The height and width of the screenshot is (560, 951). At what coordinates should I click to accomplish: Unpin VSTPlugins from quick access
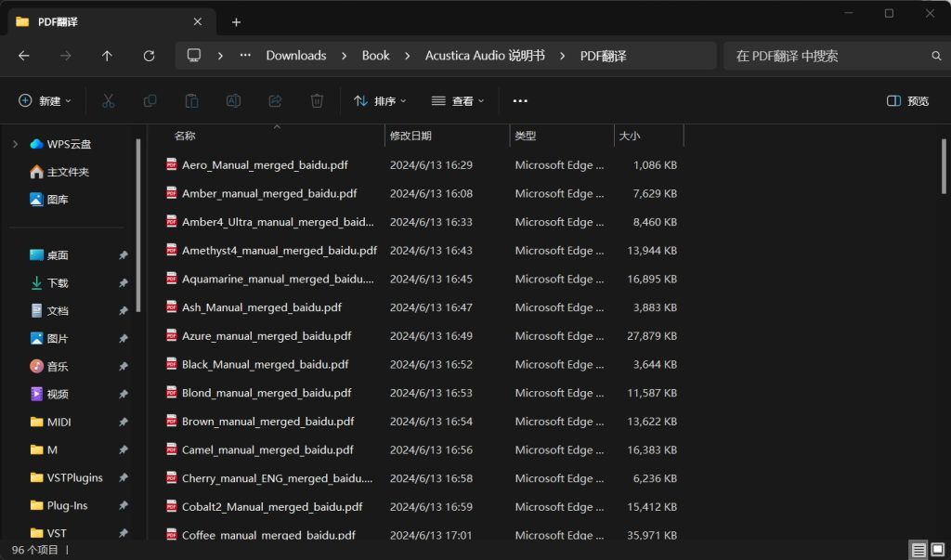click(x=124, y=477)
